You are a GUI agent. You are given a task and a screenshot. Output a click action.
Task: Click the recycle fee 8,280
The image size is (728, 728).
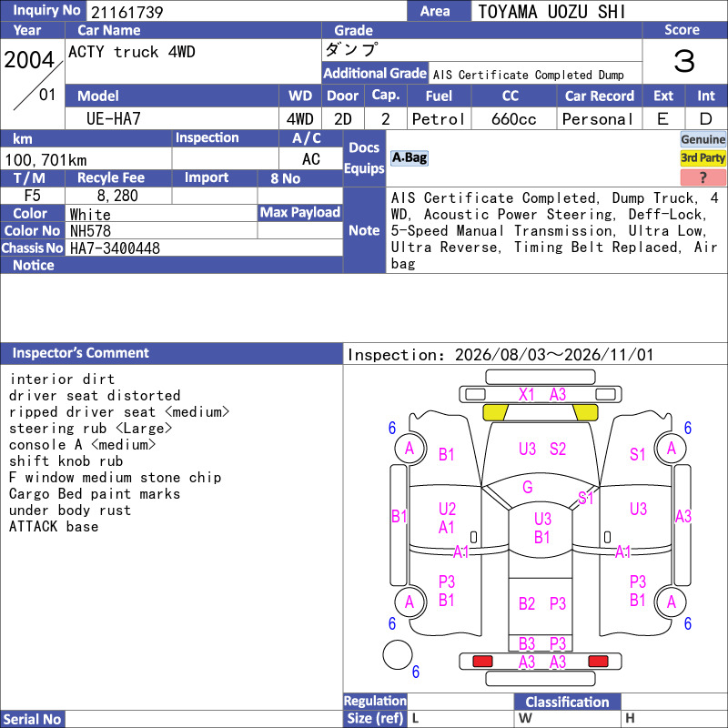[117, 196]
